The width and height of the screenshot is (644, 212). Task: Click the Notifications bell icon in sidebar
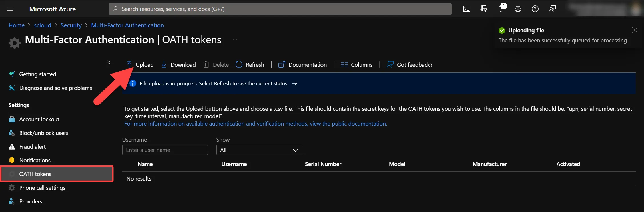12,160
